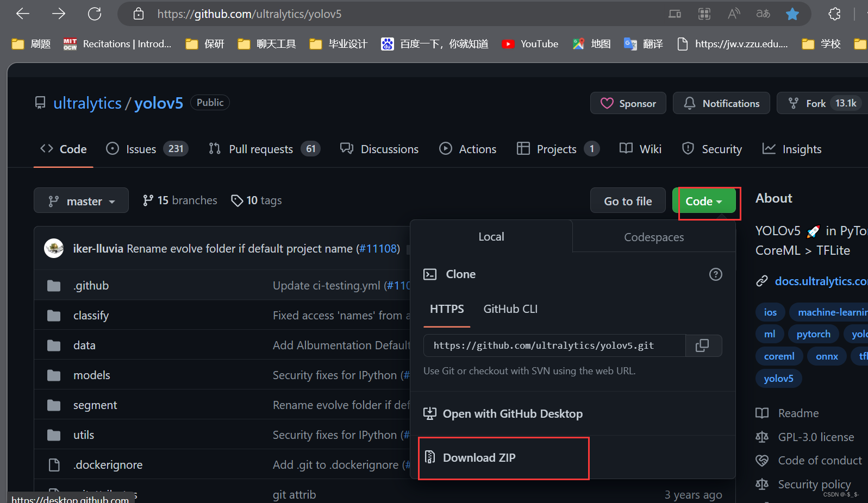Click the browser forward arrow
868x503 pixels.
tap(59, 14)
